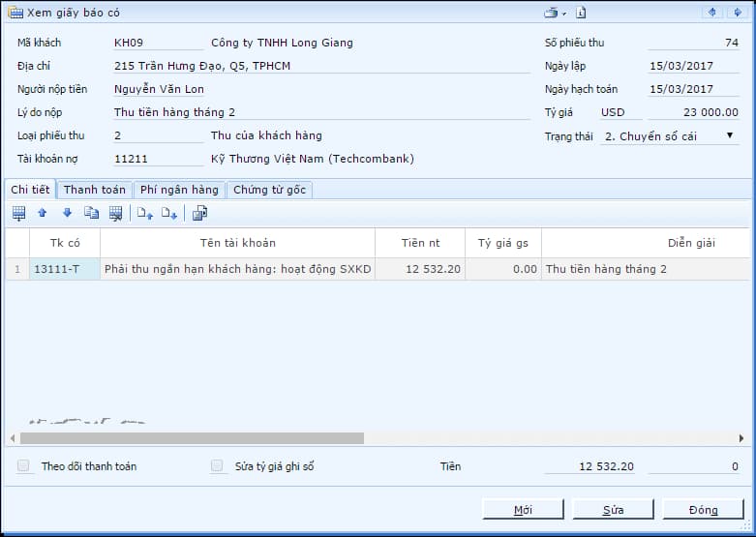756x537 pixels.
Task: Click the USD currency field
Action: 620,112
